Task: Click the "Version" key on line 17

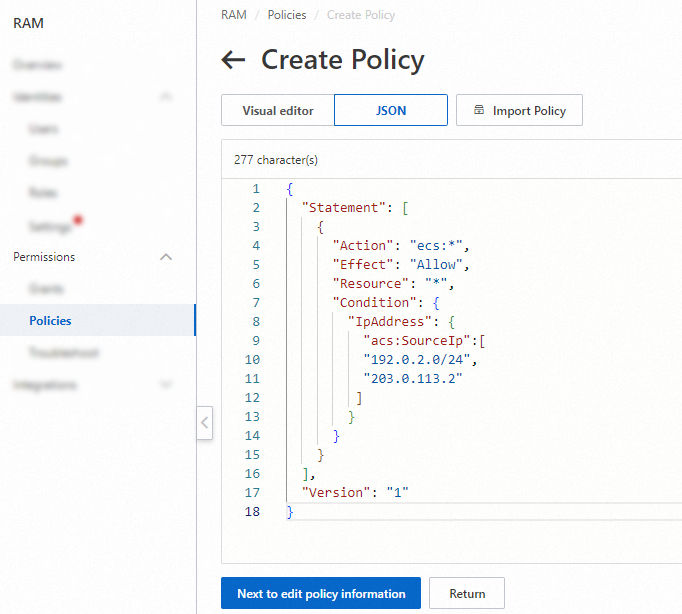Action: (336, 493)
